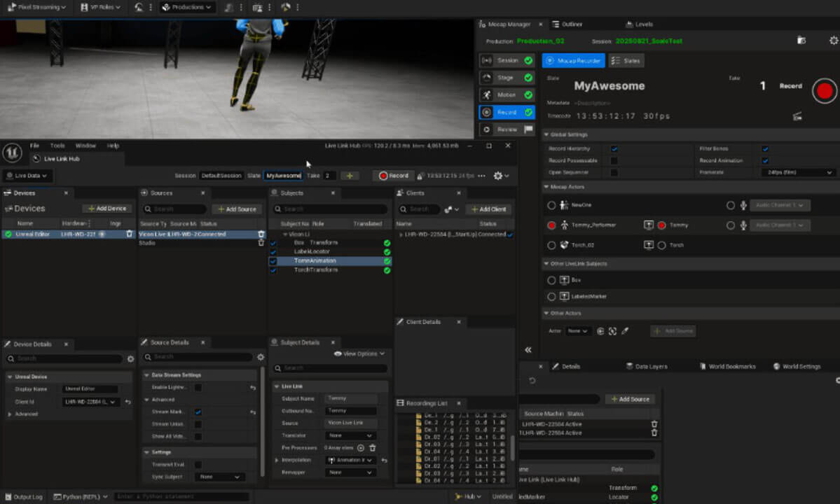
Task: Open the Actor None dropdown in Other Actors
Action: (577, 330)
